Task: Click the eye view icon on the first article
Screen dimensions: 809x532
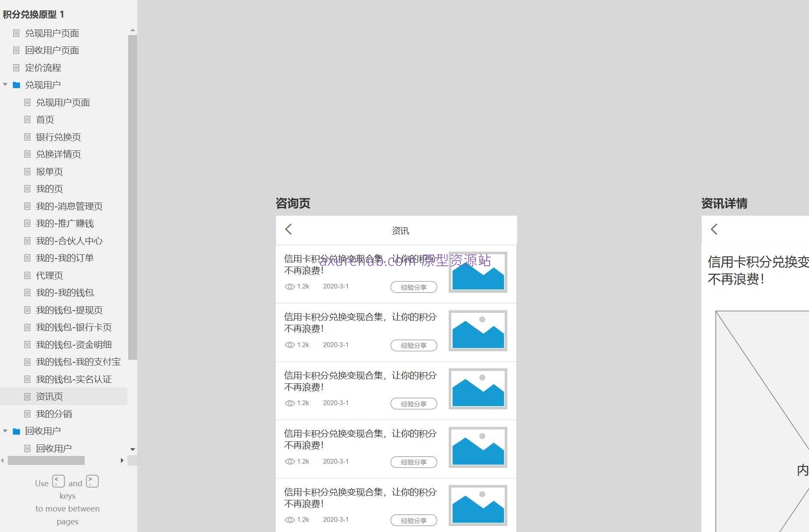Action: click(290, 286)
